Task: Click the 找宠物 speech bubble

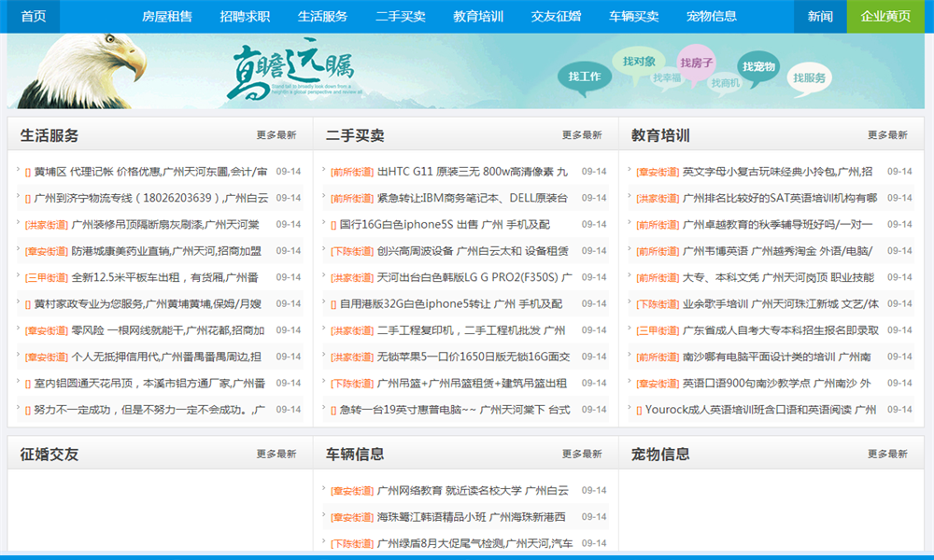Action: [x=758, y=67]
